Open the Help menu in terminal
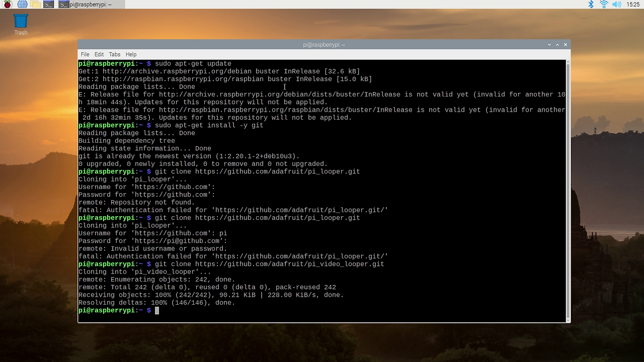 point(131,54)
